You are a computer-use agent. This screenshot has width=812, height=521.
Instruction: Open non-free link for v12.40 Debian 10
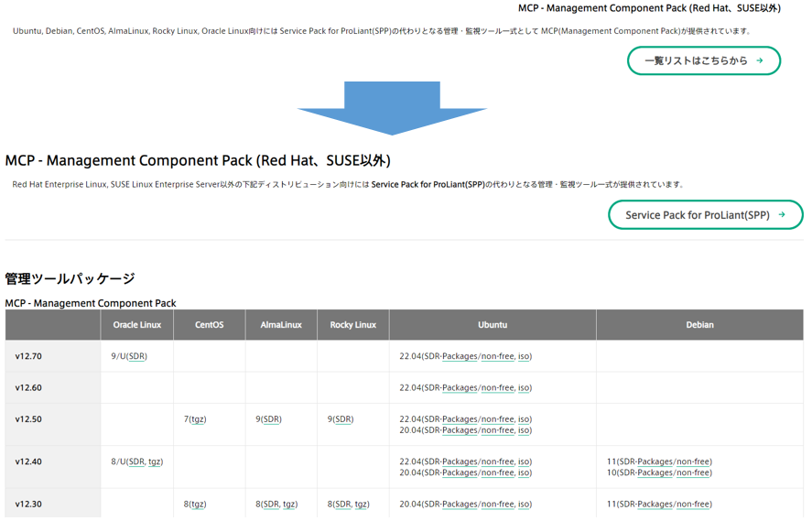pos(693,472)
